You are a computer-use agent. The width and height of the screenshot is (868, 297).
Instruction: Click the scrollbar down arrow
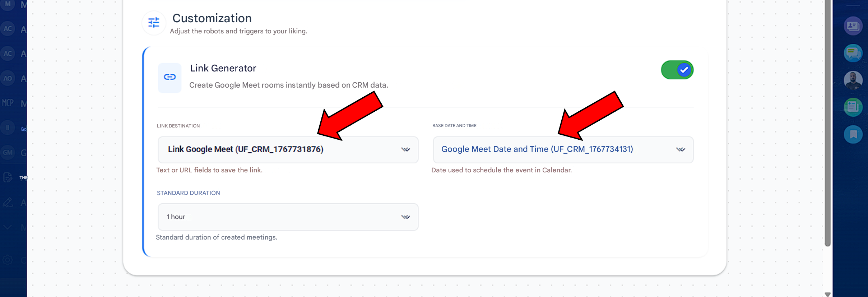point(828,294)
